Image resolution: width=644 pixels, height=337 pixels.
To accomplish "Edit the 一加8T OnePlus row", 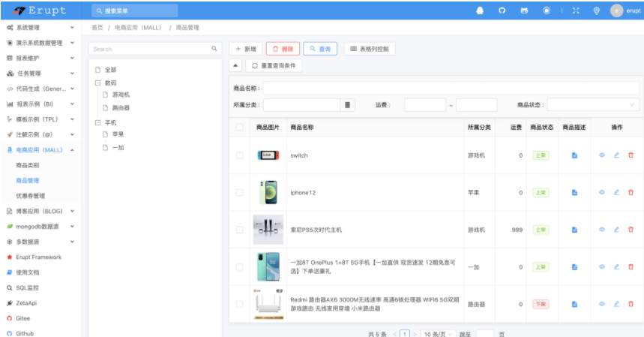I will [x=616, y=266].
